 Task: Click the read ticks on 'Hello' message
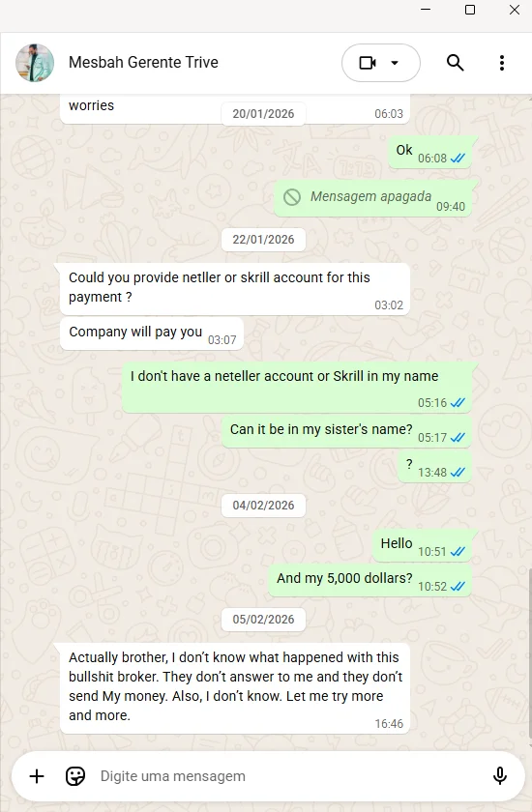coord(458,552)
